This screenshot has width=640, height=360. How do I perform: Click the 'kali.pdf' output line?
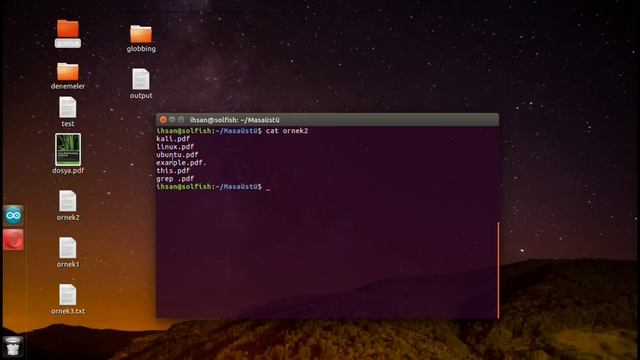point(173,139)
